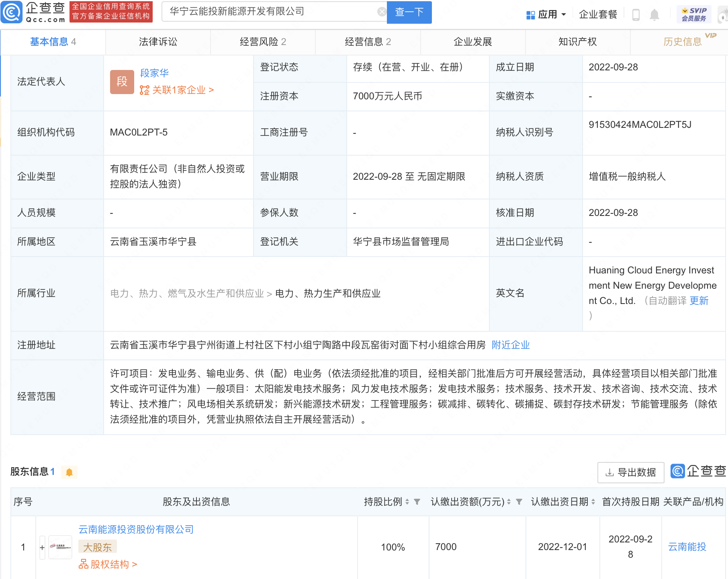Expand shareholder row with plus button
728x579 pixels.
42,548
